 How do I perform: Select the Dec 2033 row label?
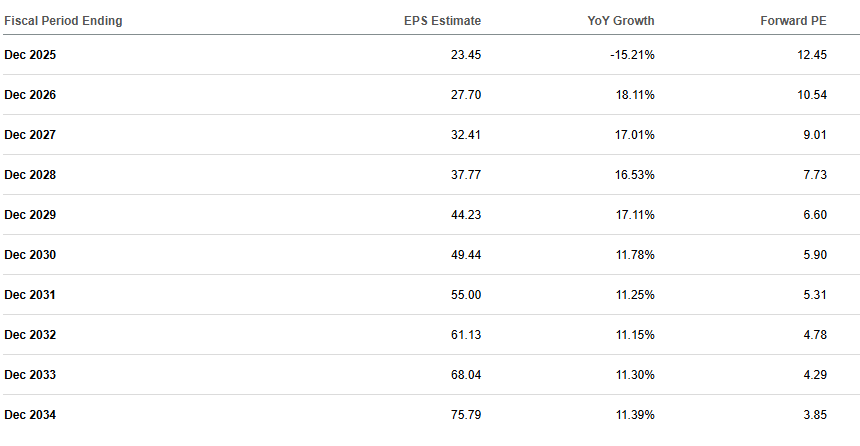(30, 375)
